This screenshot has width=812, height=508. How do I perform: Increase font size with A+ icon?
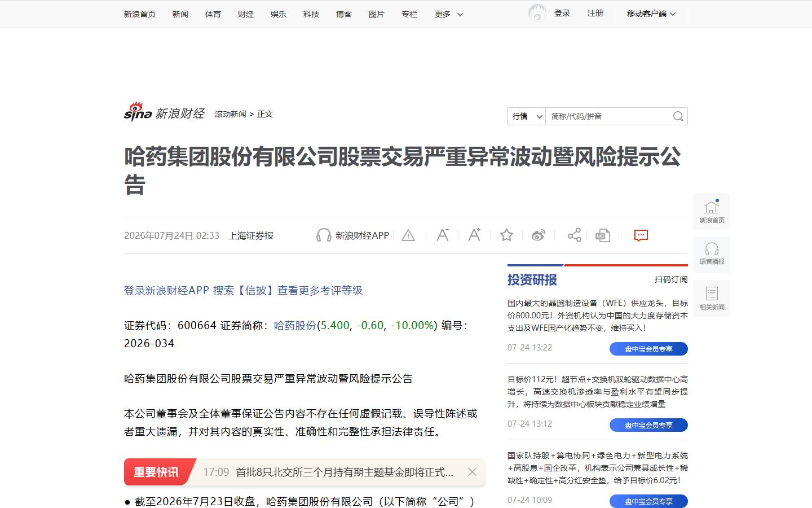pyautogui.click(x=474, y=235)
